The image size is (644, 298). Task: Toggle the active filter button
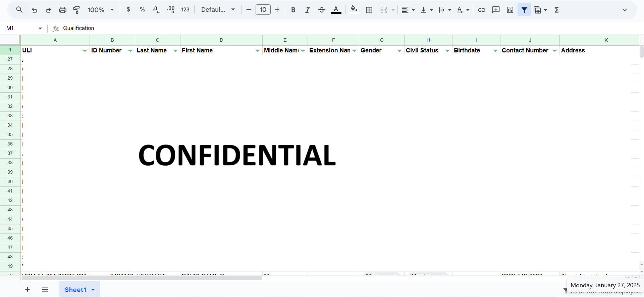[524, 10]
